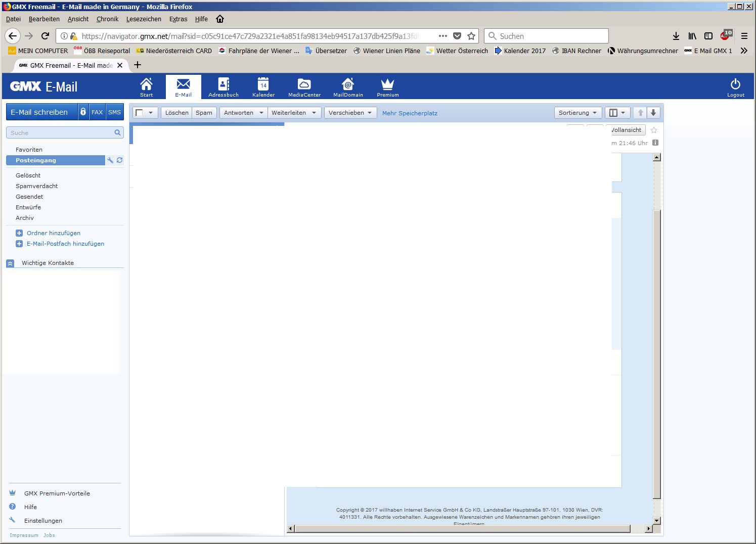756x544 pixels.
Task: Open Einstellungen in the sidebar
Action: [43, 521]
